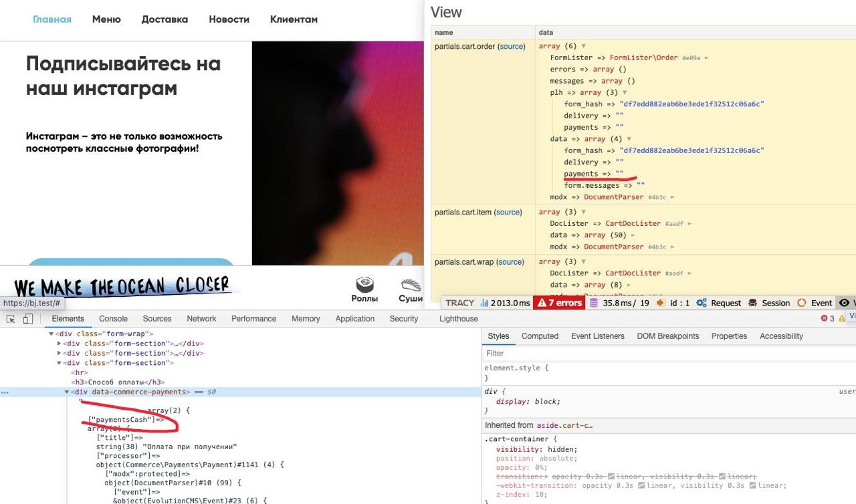Open the Новости navigation link

pos(229,19)
